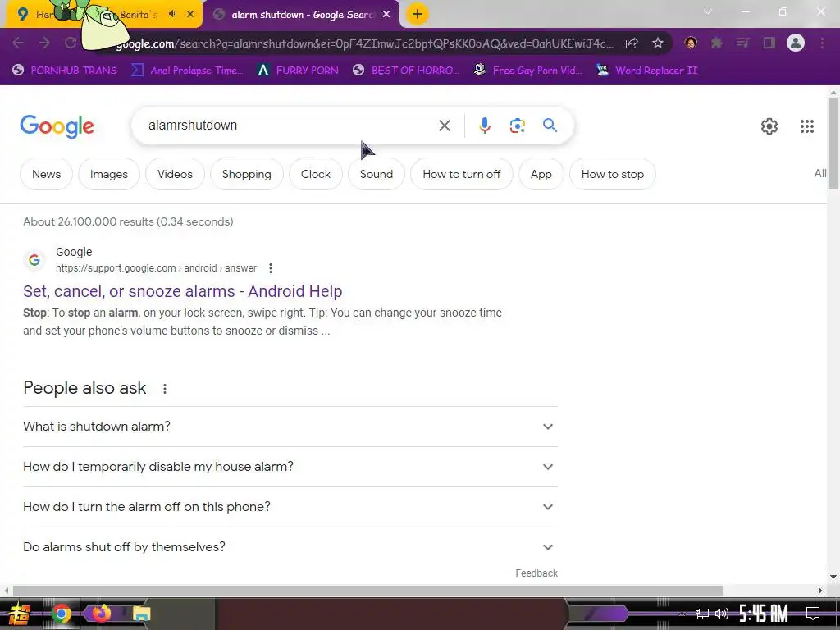Open more options for Android Help result
Screen dimensions: 840x630
pyautogui.click(x=271, y=268)
